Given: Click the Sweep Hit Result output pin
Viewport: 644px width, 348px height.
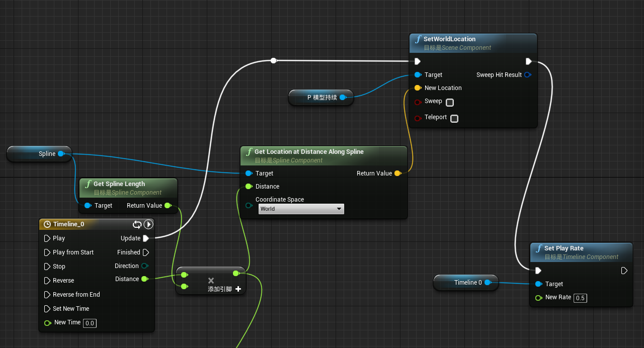Looking at the screenshot, I should [x=527, y=75].
